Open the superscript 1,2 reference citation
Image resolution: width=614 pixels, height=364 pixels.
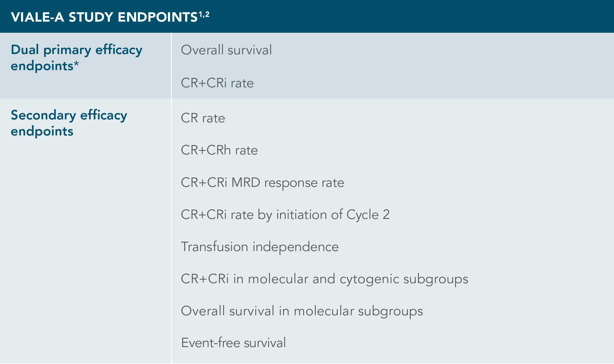click(204, 14)
